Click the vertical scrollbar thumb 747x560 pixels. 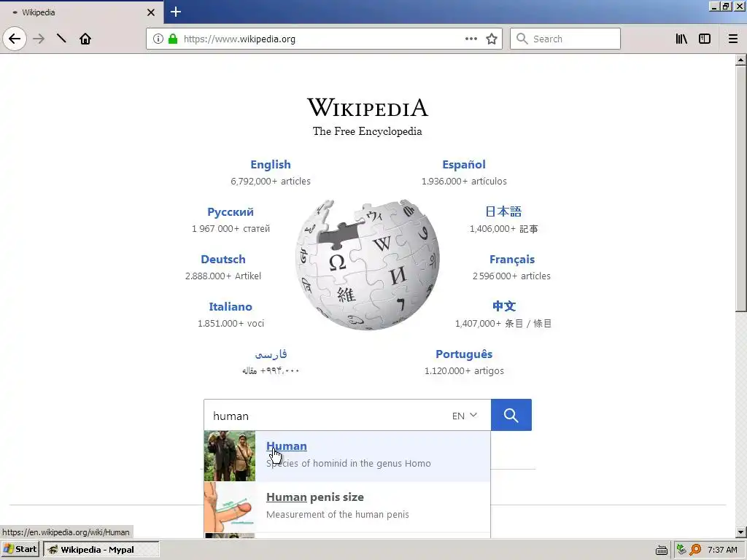click(x=740, y=189)
